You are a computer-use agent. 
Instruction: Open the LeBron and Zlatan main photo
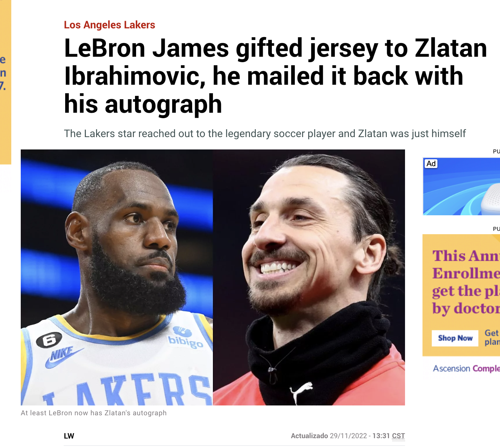coord(213,277)
